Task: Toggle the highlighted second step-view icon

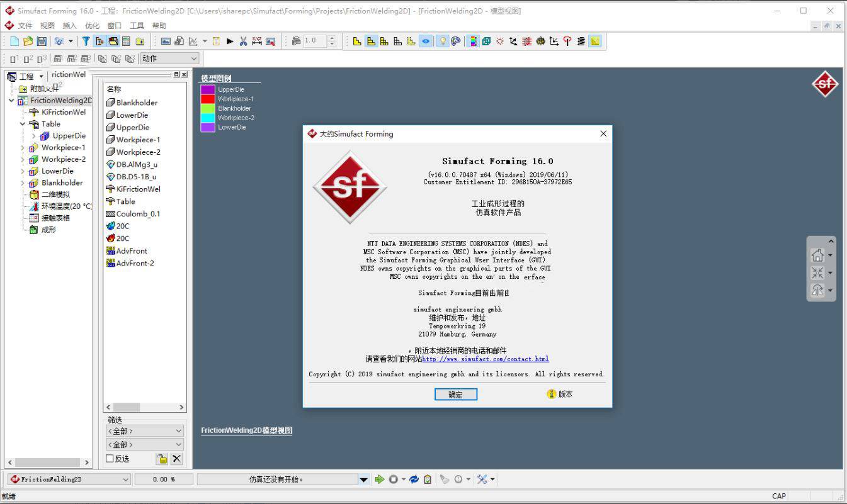Action: click(371, 41)
